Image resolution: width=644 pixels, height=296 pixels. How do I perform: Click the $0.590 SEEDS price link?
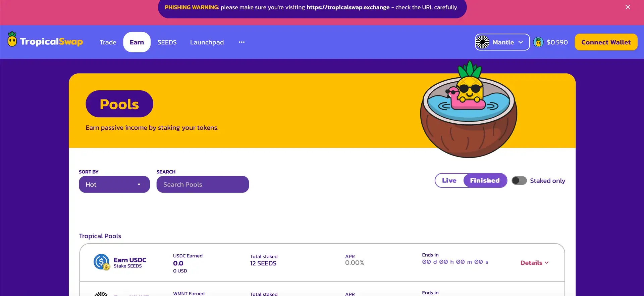[x=557, y=42]
